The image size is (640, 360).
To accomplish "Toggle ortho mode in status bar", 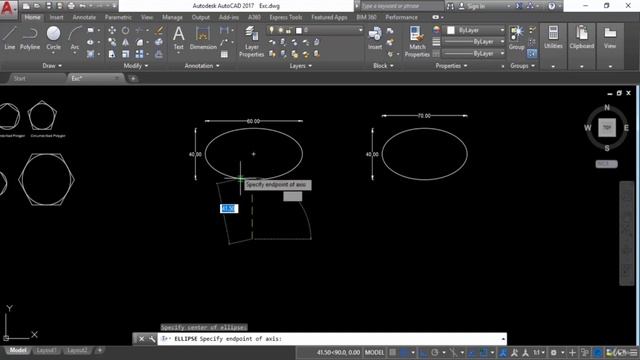I will tap(424, 352).
